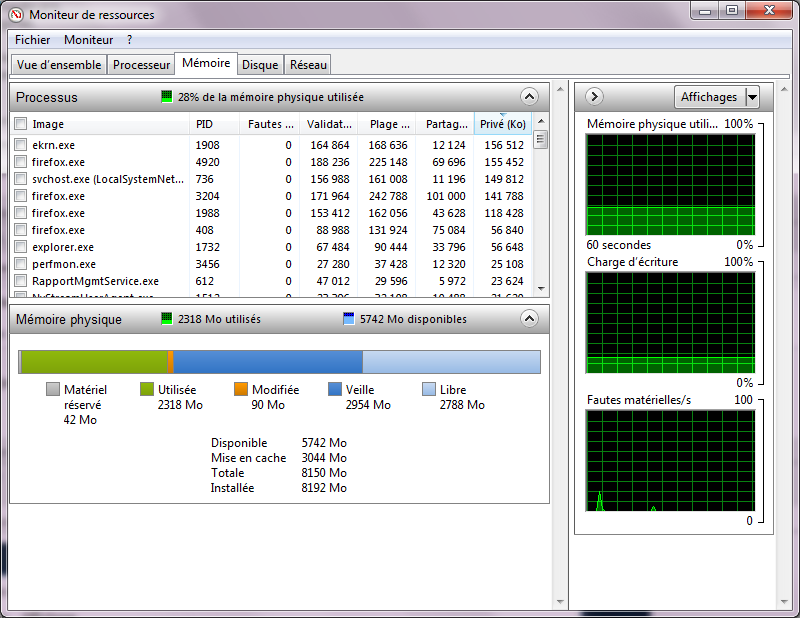Click the svchost.exe (LocalSystemNet... row name
Image resolution: width=800 pixels, height=618 pixels.
[108, 179]
